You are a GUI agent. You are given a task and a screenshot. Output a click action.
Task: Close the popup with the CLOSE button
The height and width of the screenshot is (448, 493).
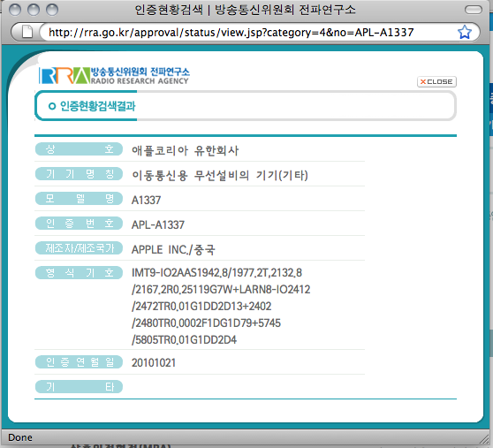tap(436, 82)
